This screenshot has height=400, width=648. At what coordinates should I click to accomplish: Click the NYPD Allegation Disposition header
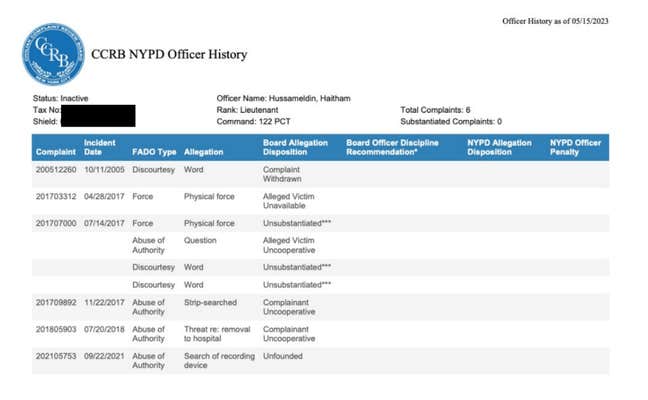coord(502,147)
